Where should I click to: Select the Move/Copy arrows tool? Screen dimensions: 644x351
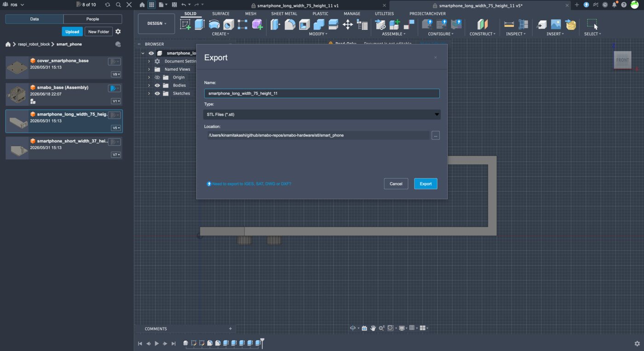pos(348,24)
